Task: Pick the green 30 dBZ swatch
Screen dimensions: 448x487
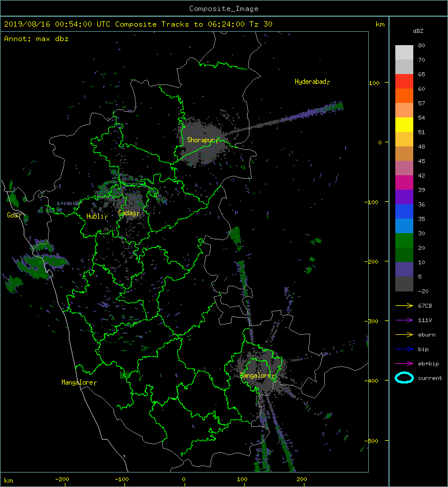Action: [x=404, y=240]
